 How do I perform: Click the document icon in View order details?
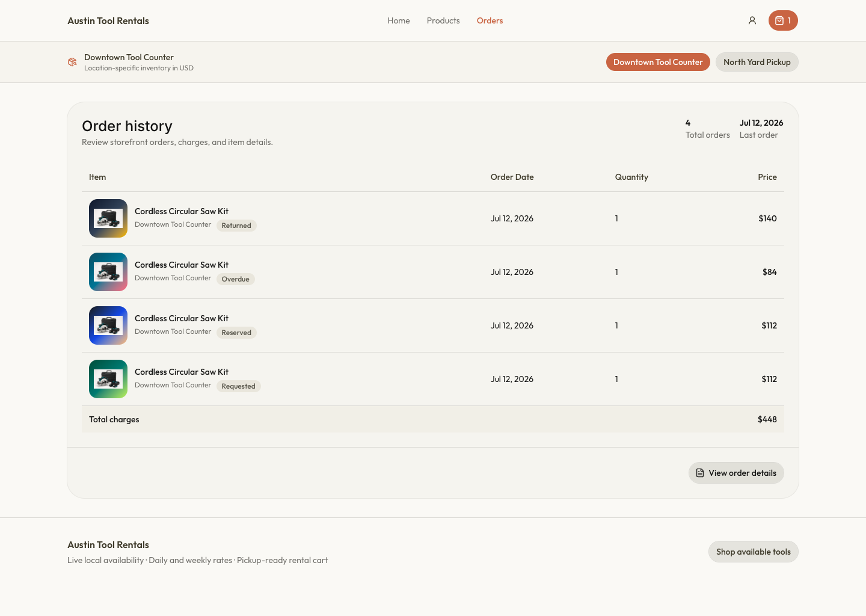tap(700, 473)
